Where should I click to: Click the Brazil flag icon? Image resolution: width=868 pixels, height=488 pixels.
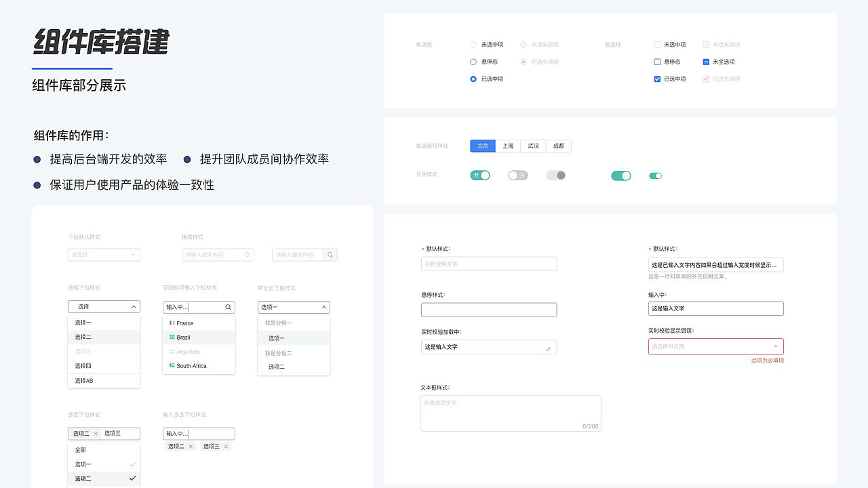172,337
